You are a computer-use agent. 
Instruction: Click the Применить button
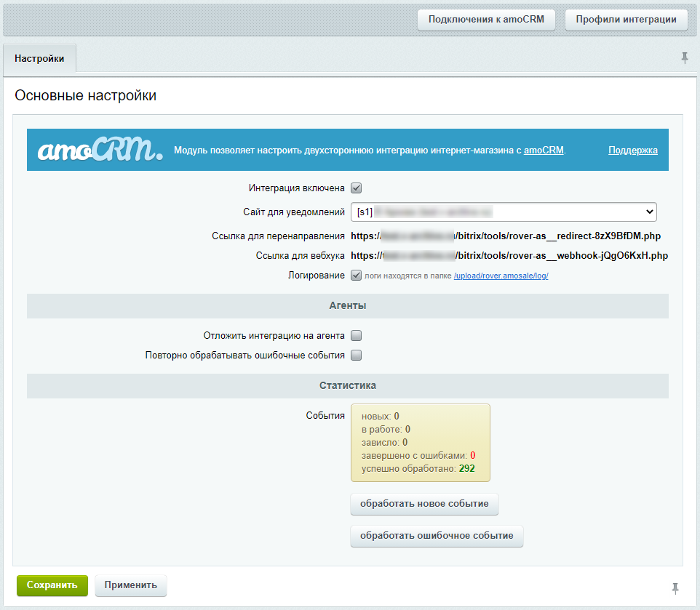(130, 586)
